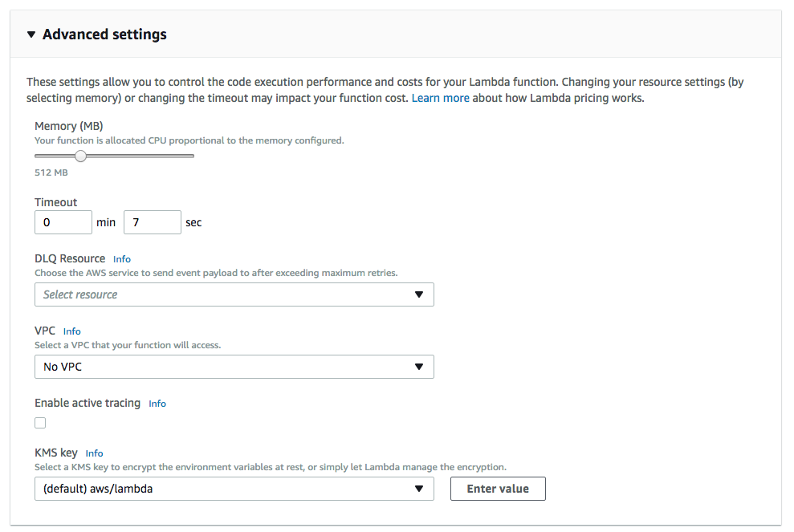Click the left end of Memory slider track

(38, 156)
